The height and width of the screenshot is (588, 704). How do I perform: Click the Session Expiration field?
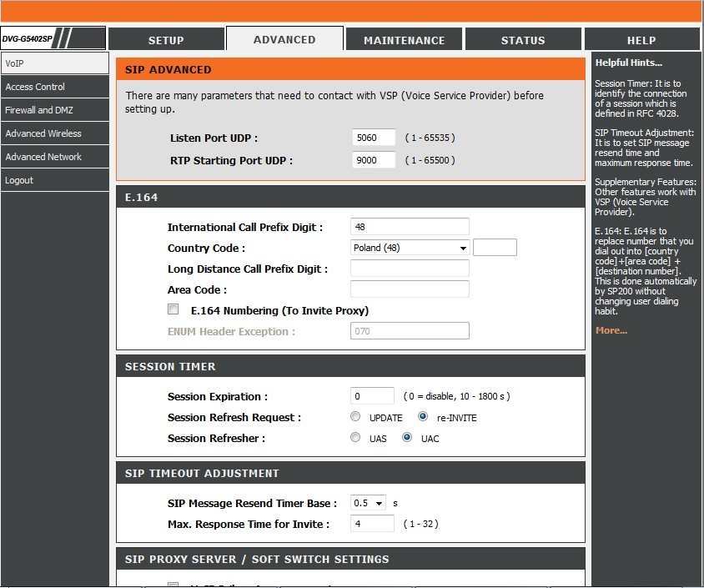pos(372,396)
